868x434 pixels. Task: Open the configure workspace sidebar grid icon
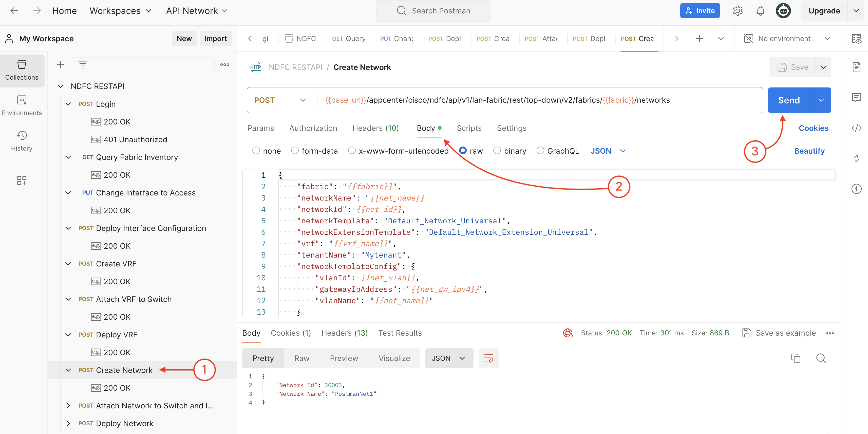pyautogui.click(x=22, y=180)
